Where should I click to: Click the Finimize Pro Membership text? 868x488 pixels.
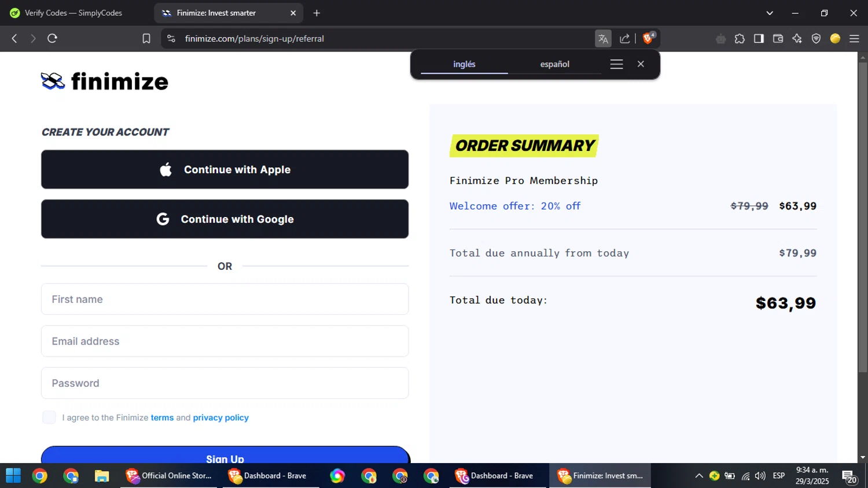pos(524,181)
